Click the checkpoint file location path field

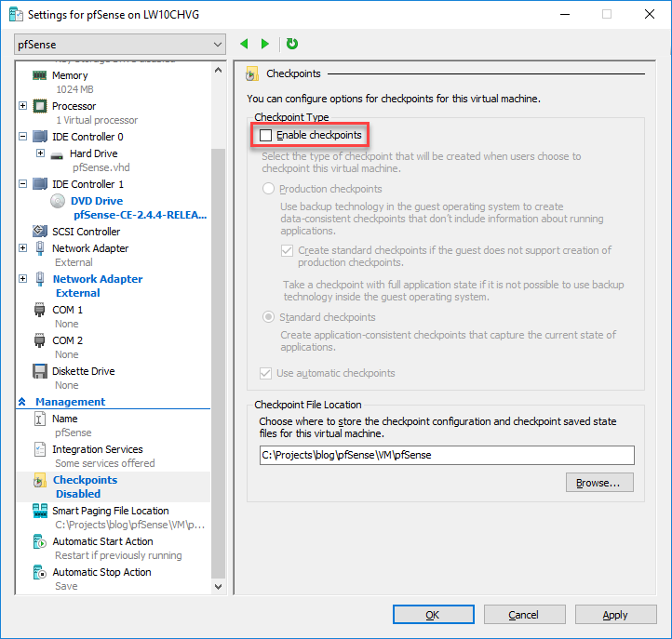447,455
